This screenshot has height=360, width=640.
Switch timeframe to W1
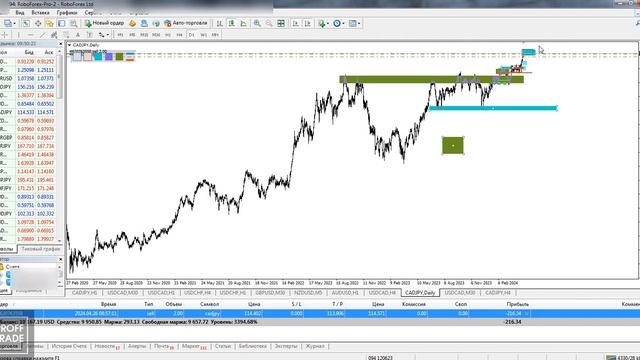coord(203,35)
